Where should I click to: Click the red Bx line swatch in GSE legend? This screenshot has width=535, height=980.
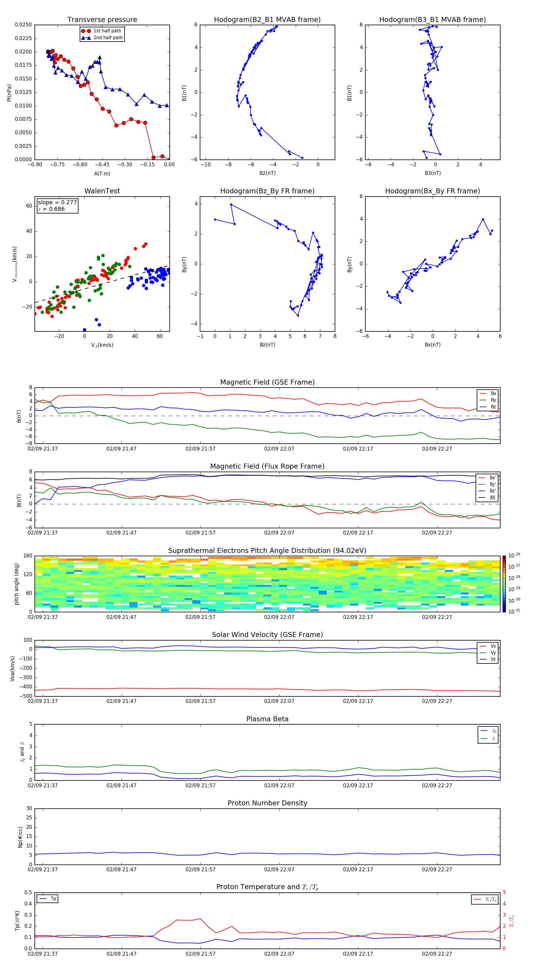pyautogui.click(x=483, y=393)
